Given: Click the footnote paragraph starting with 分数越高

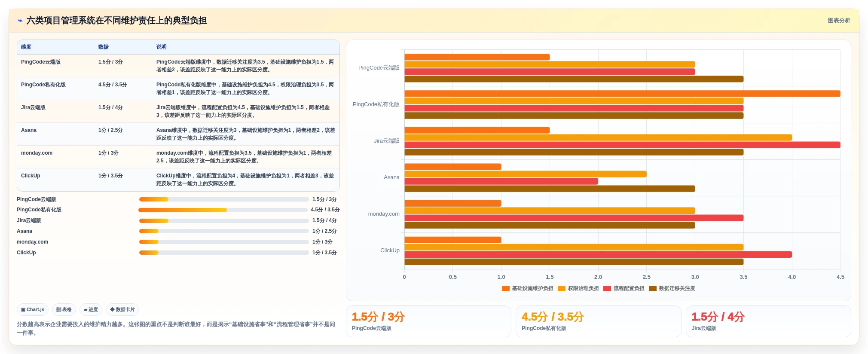Looking at the screenshot, I should (x=176, y=329).
